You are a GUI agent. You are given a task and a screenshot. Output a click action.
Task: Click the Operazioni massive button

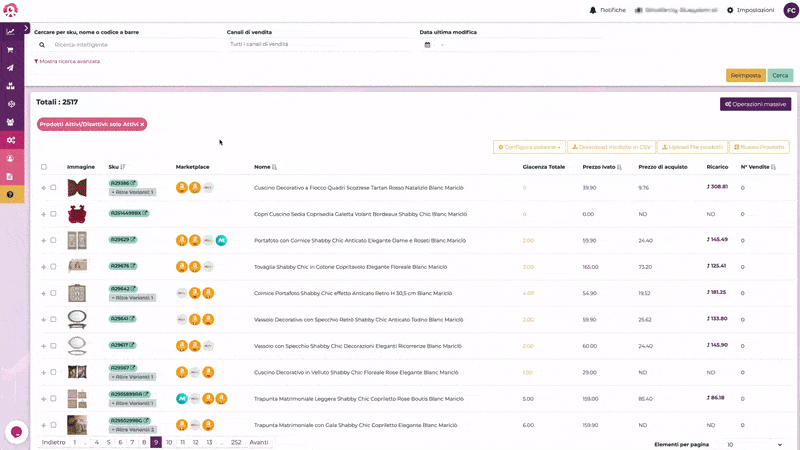755,104
